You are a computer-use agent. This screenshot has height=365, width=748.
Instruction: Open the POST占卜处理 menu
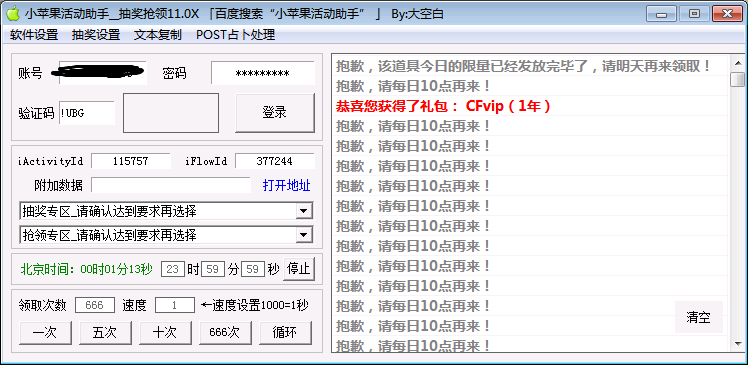point(236,35)
